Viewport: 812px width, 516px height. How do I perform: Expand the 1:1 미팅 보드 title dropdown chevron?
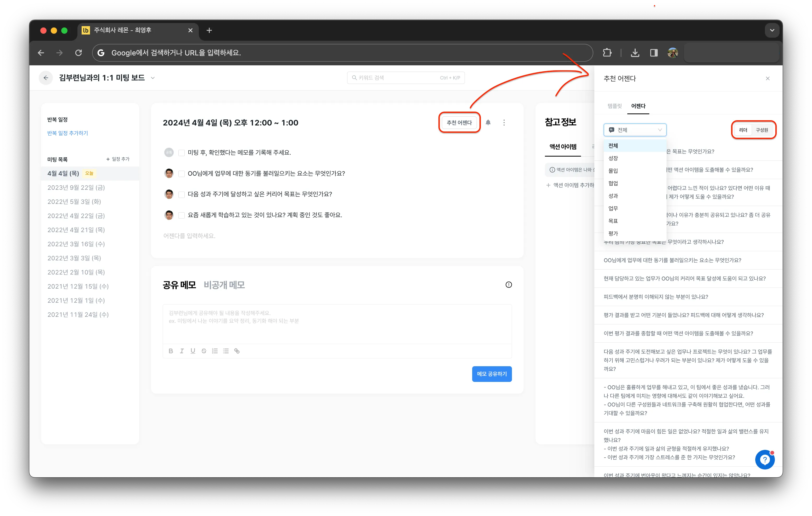[153, 78]
